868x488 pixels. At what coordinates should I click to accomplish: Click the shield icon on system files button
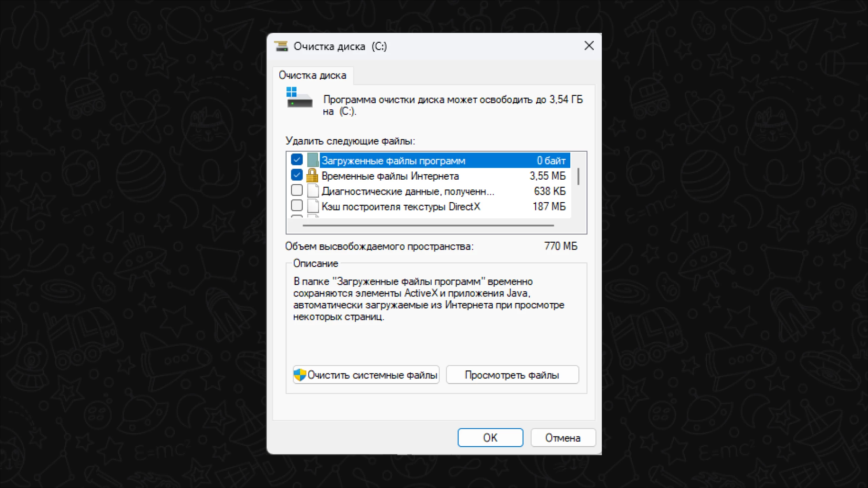(300, 375)
